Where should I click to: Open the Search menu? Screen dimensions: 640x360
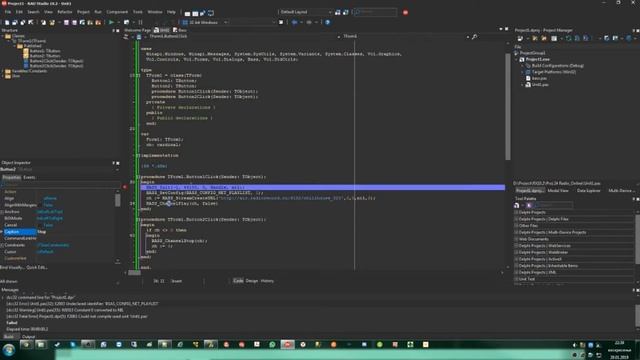coord(33,12)
